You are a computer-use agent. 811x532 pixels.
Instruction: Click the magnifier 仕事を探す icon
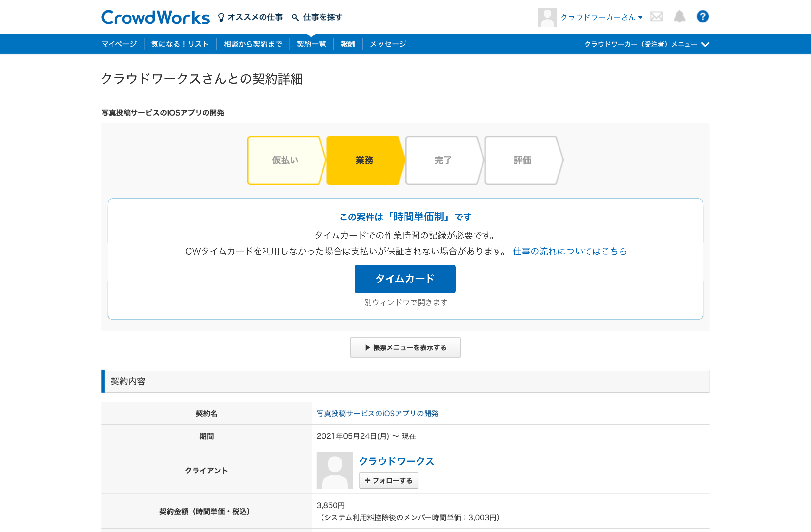(295, 17)
